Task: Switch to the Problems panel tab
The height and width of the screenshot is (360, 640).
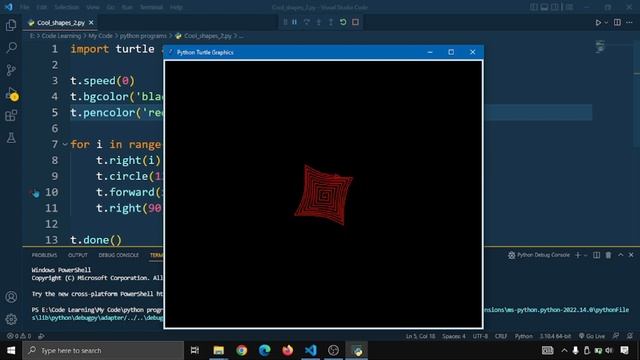Action: coord(44,255)
